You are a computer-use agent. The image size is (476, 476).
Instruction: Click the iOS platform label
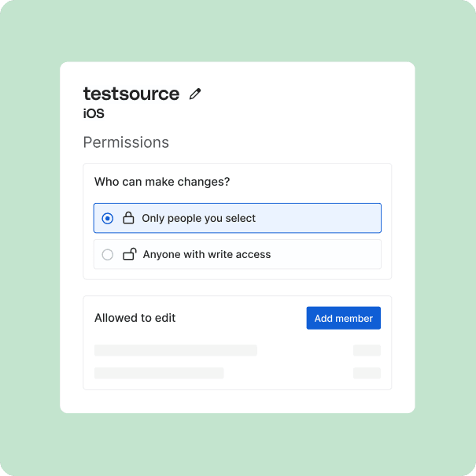tap(94, 113)
